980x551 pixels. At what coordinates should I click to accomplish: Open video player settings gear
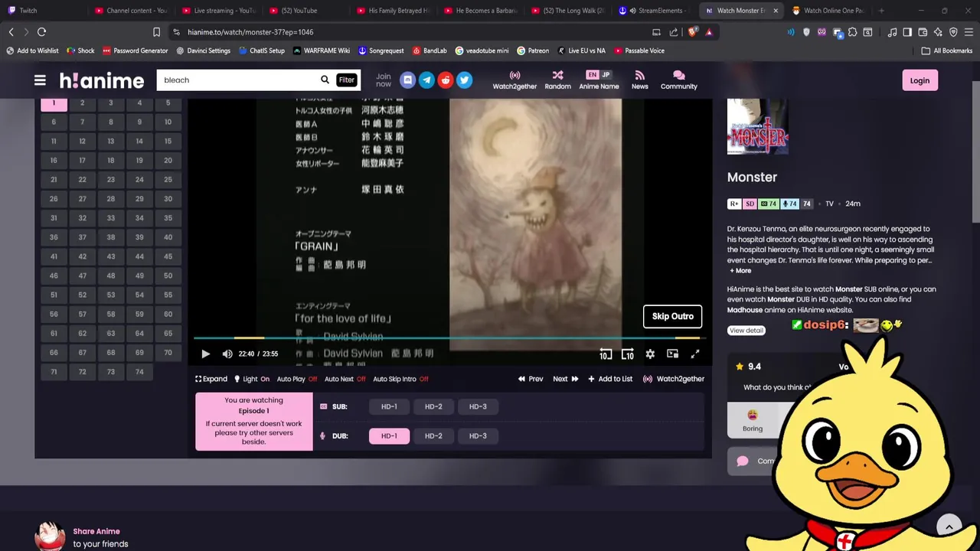coord(650,354)
